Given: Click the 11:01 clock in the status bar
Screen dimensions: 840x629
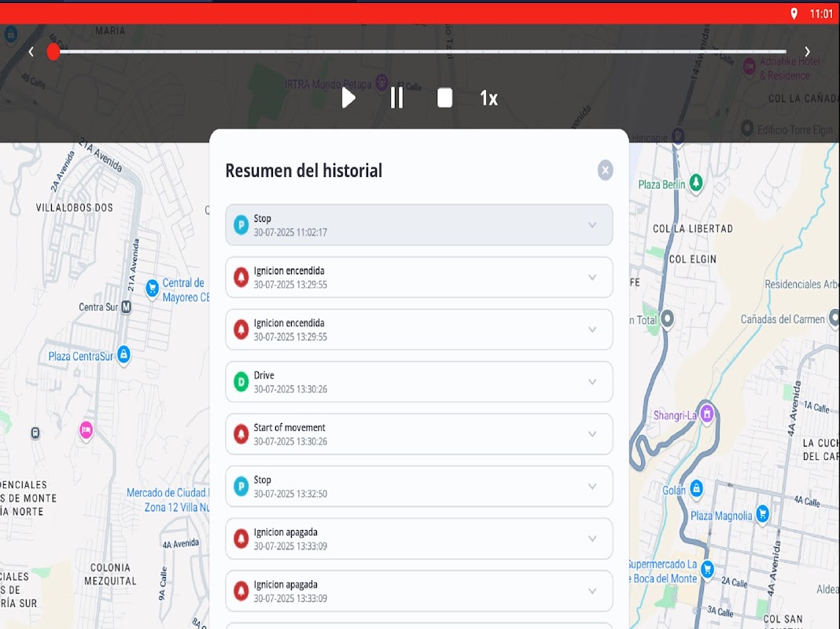Looking at the screenshot, I should coord(821,14).
